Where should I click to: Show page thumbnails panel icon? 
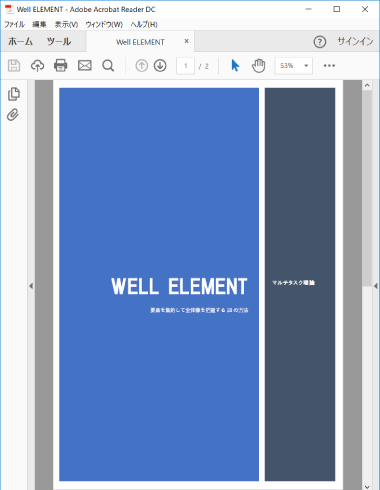(x=14, y=94)
